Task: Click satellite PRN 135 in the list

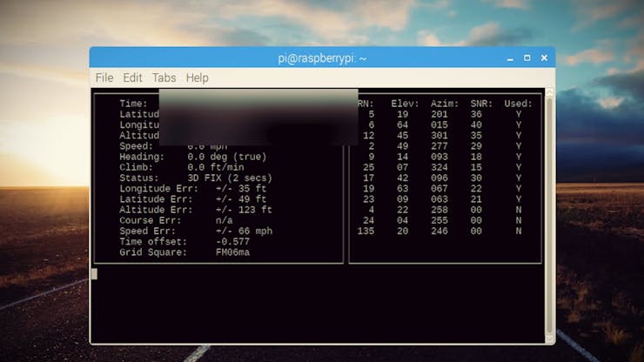Action: (x=366, y=231)
